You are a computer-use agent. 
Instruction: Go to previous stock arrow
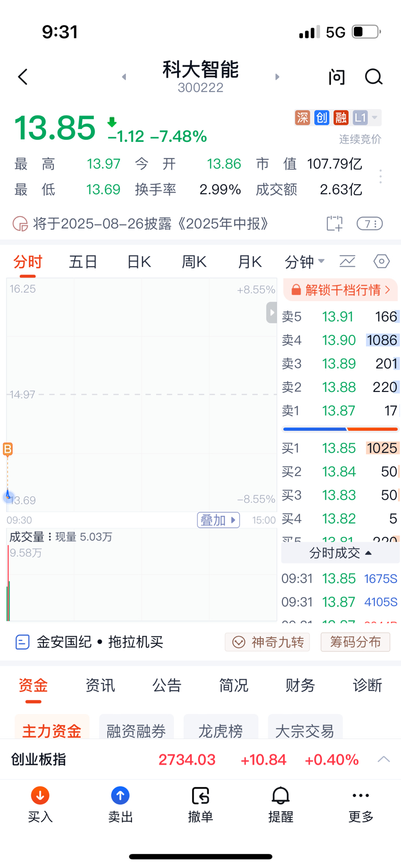pos(124,77)
